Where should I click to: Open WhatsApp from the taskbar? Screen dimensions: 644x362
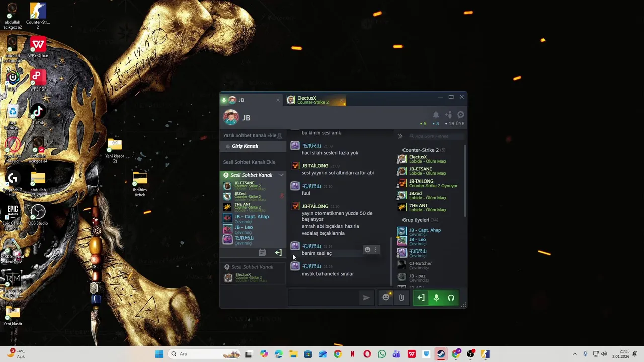click(x=382, y=354)
